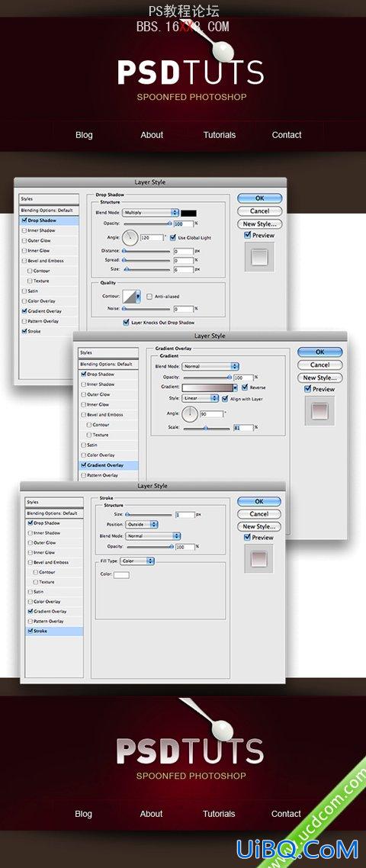
Task: Toggle Align with Layer in Gradient Overlay settings
Action: [x=225, y=399]
